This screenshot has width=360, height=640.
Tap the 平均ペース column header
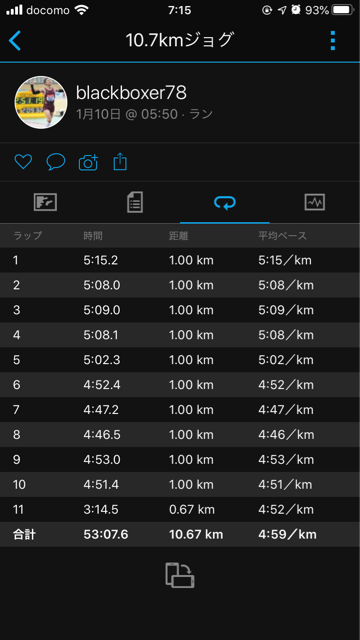(282, 236)
